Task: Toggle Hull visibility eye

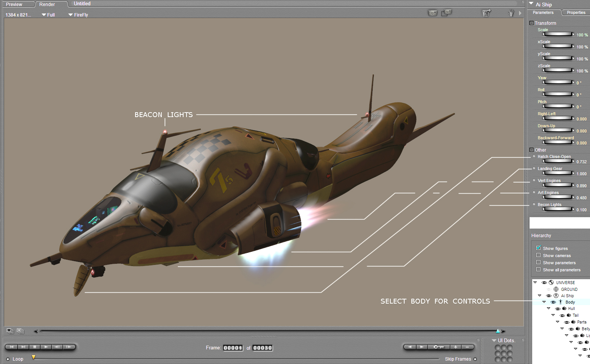Action: [558, 309]
